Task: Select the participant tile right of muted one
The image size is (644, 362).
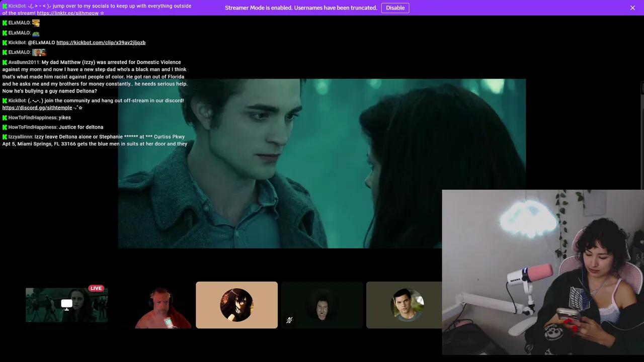Action: tap(404, 305)
